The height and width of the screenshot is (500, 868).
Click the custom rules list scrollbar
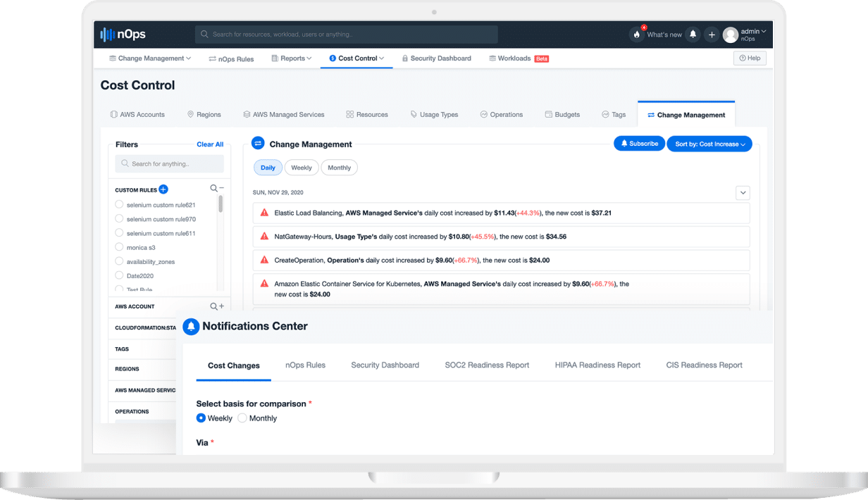(221, 204)
